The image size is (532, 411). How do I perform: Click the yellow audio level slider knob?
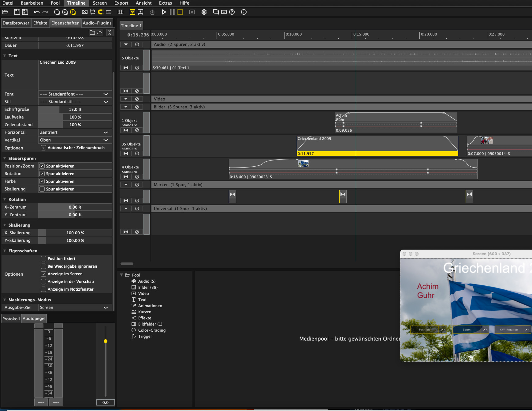[x=106, y=341]
